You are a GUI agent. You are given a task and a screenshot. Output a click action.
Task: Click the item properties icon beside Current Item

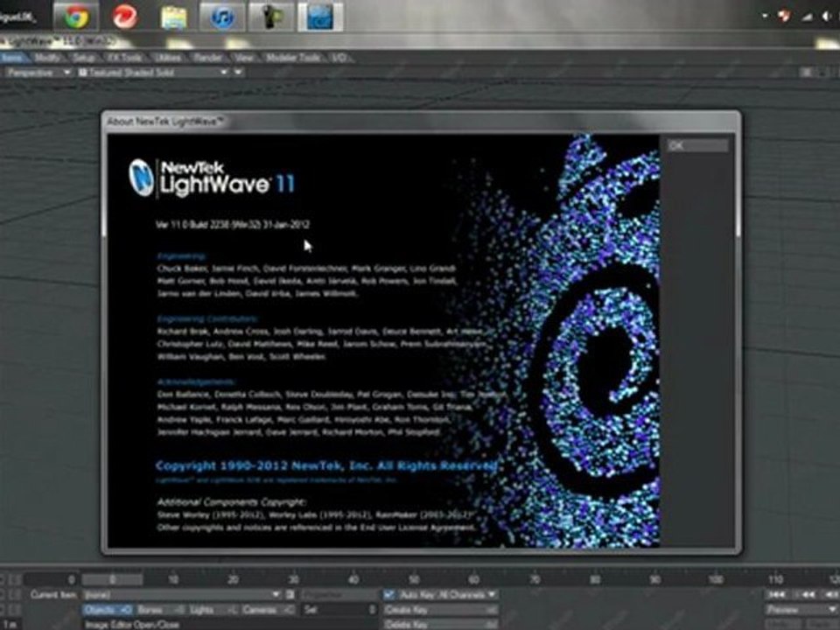[290, 595]
